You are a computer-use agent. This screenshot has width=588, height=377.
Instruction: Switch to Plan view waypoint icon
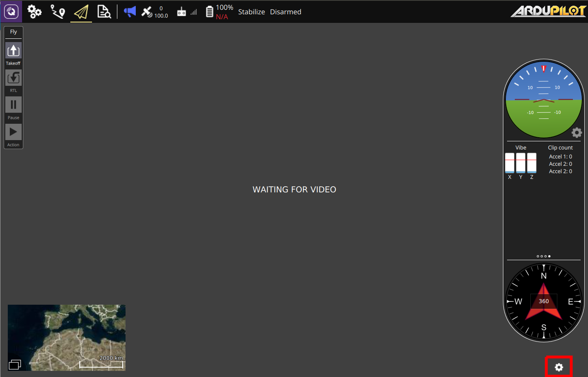point(58,11)
